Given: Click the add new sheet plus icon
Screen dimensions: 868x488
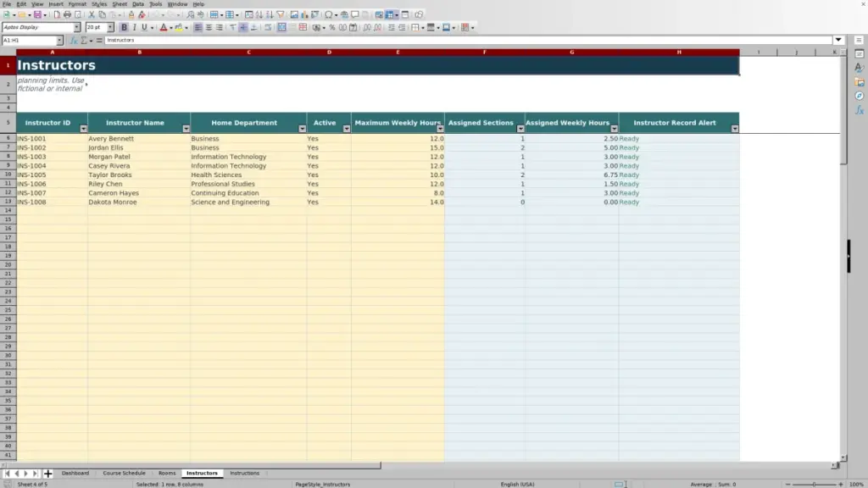Looking at the screenshot, I should point(47,473).
